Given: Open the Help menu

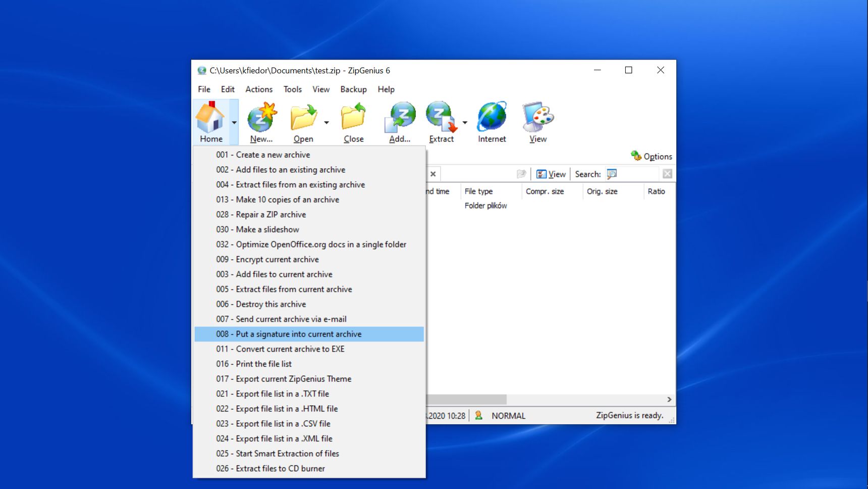Looking at the screenshot, I should pos(386,89).
